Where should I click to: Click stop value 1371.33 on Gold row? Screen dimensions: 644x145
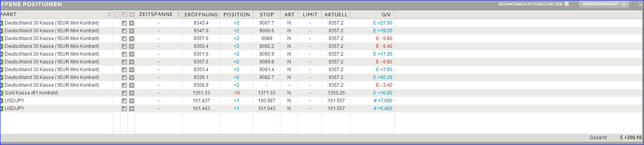(x=267, y=93)
